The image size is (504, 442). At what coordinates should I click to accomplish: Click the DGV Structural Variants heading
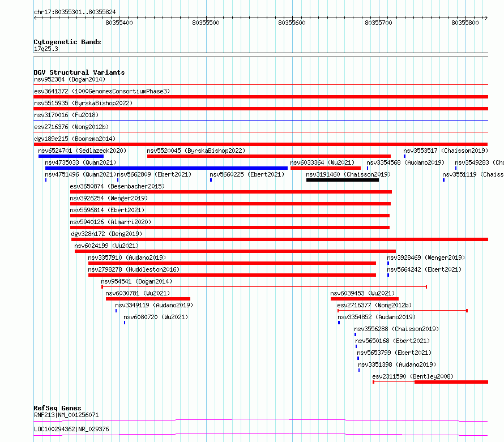point(79,72)
